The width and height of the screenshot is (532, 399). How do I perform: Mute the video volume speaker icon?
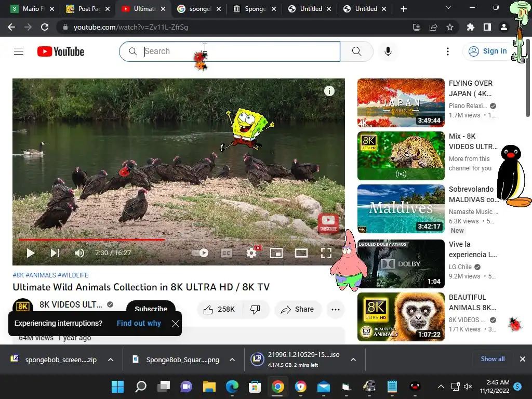pos(79,253)
